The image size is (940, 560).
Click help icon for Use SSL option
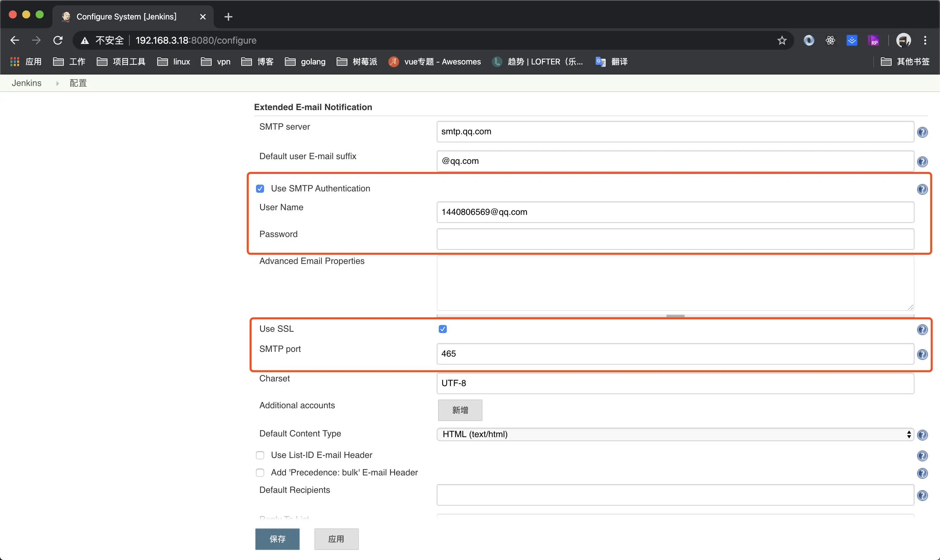(x=922, y=329)
